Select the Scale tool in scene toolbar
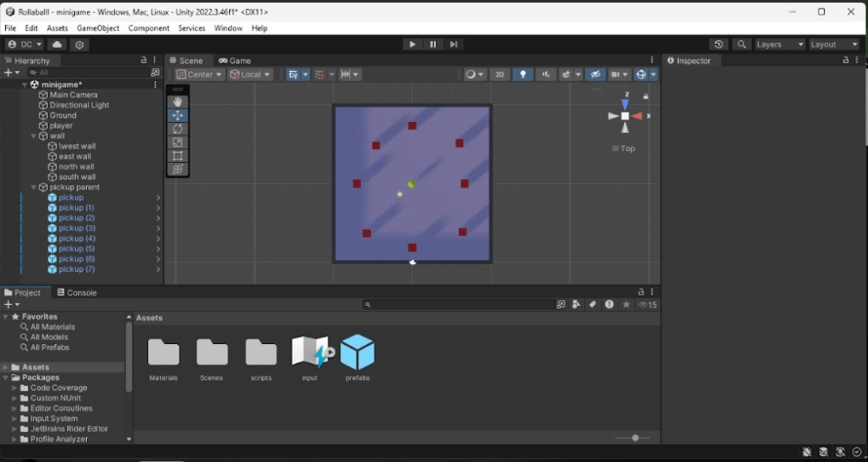 coord(178,142)
